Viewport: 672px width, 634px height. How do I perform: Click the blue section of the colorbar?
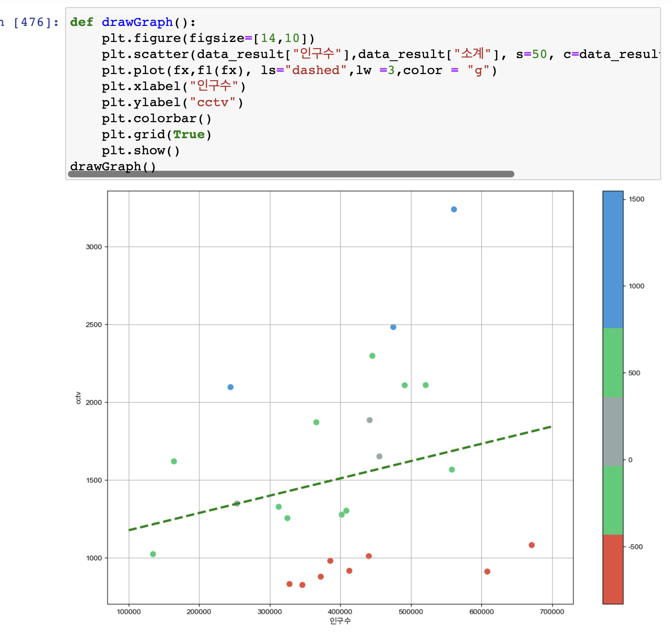click(613, 259)
